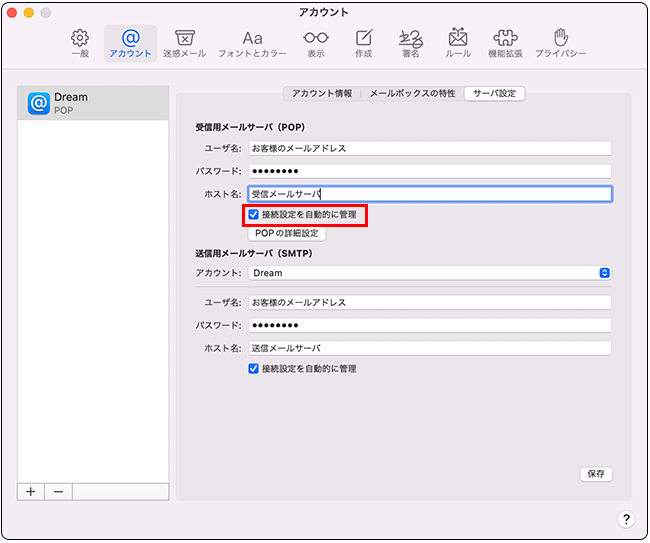
Task: Open フォントとカラー fonts and colors settings
Action: tap(252, 42)
